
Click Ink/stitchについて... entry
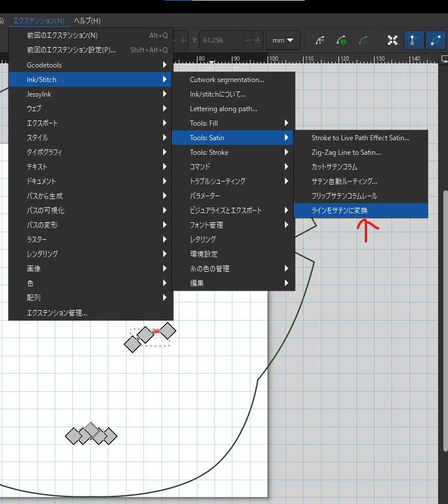point(234,94)
